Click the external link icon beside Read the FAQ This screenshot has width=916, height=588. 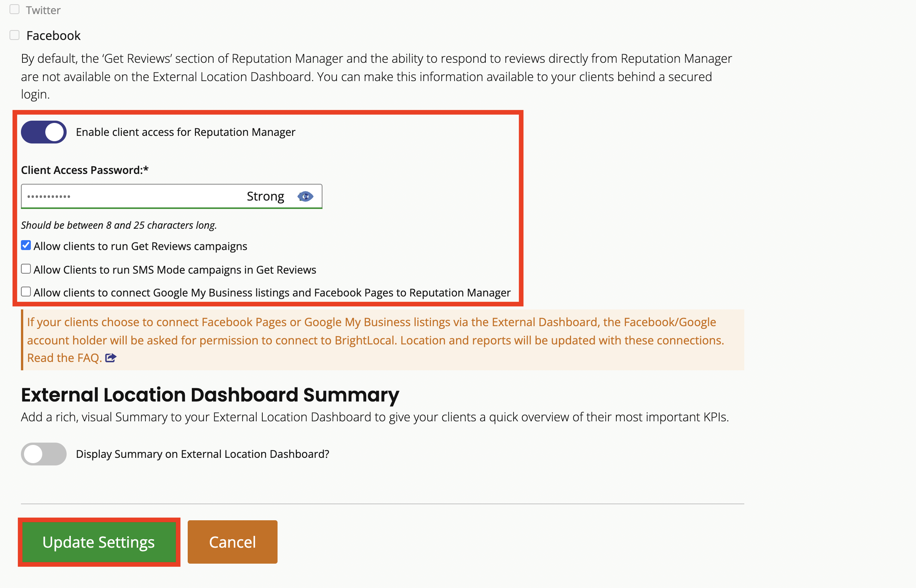tap(110, 358)
